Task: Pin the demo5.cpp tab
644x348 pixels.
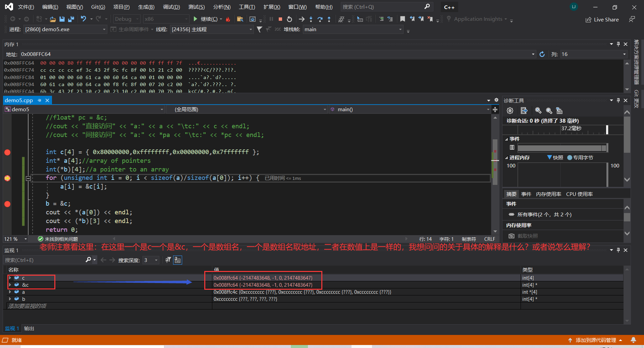Action: 40,100
